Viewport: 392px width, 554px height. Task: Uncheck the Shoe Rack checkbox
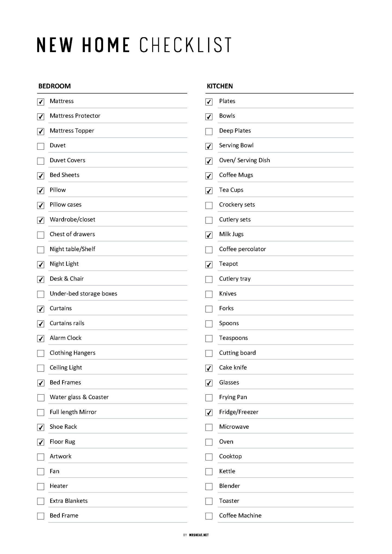point(41,428)
